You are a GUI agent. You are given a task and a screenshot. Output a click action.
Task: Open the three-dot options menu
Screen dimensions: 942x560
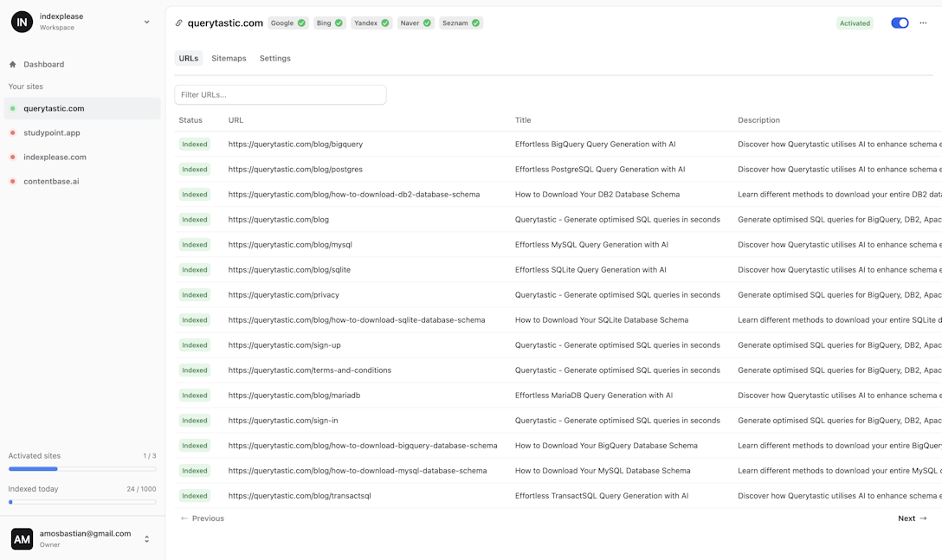tap(923, 23)
